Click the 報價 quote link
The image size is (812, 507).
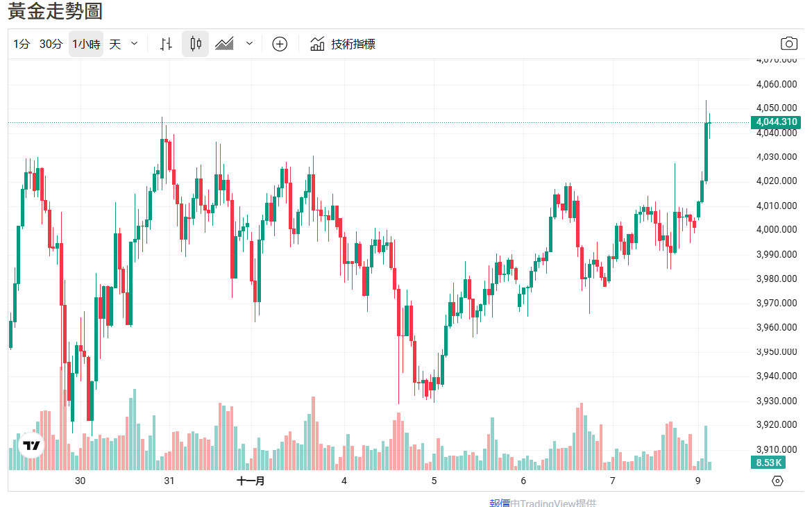coord(500,503)
